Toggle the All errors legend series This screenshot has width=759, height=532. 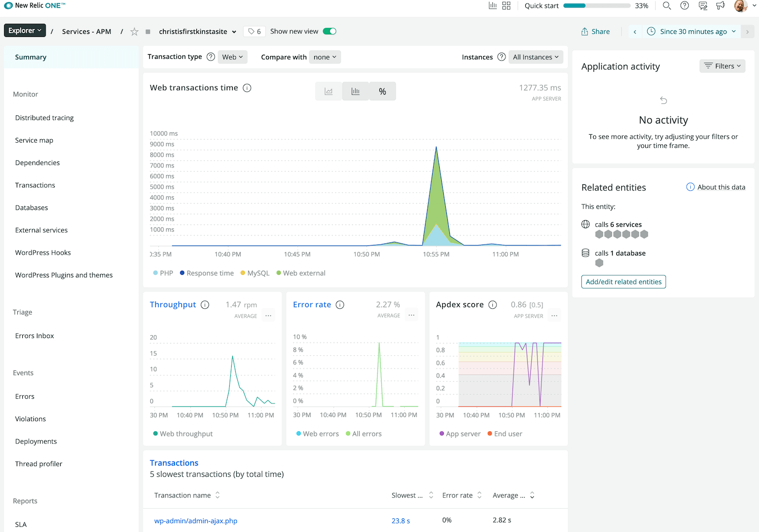click(x=364, y=434)
